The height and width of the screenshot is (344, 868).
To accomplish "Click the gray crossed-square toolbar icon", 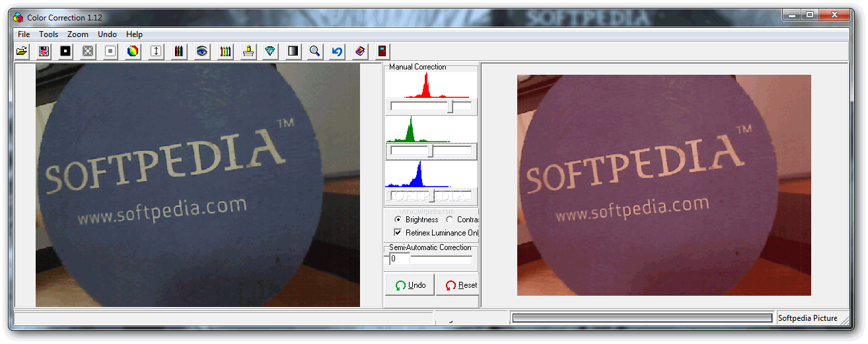I will [x=88, y=51].
